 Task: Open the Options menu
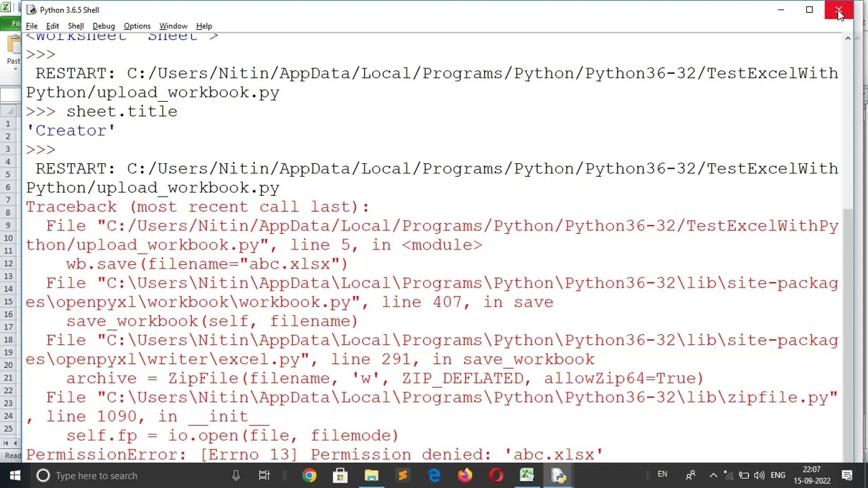click(137, 26)
